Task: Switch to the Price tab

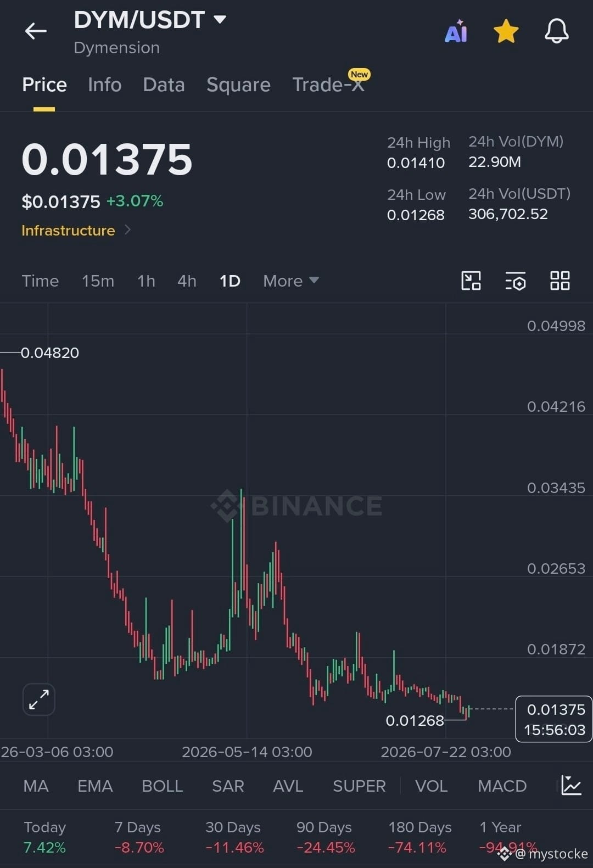Action: [44, 85]
